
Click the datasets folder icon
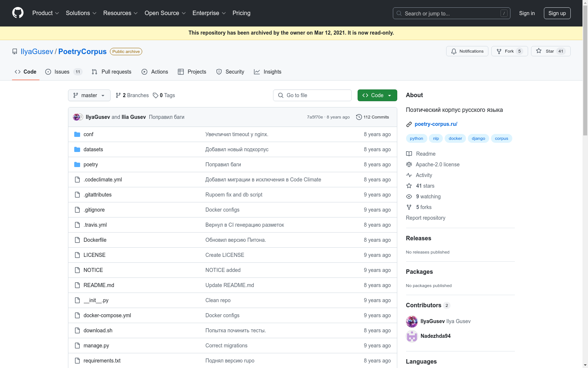77,149
